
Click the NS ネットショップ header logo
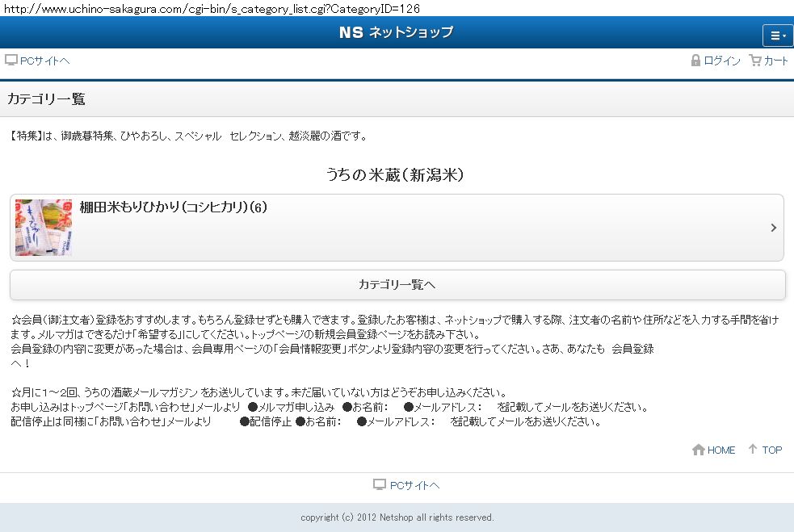tap(397, 32)
